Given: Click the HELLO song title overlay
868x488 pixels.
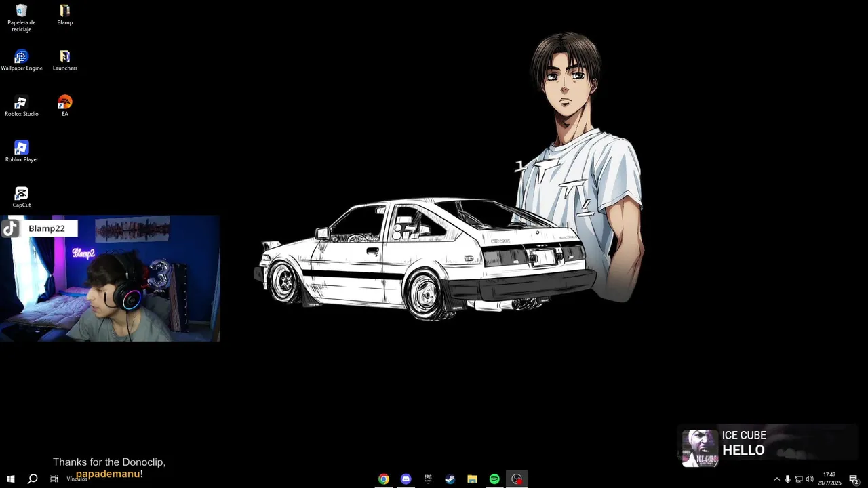Looking at the screenshot, I should pos(743,450).
